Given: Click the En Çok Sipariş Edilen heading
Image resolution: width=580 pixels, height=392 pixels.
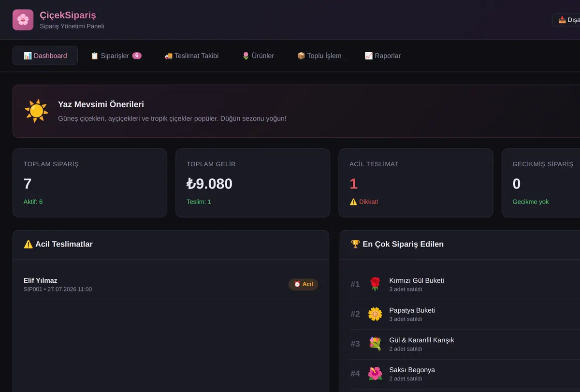Looking at the screenshot, I should click(x=397, y=244).
